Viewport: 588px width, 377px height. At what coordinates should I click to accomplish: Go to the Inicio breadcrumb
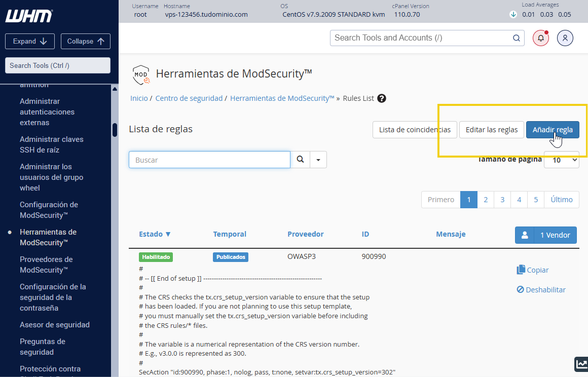[x=139, y=98]
